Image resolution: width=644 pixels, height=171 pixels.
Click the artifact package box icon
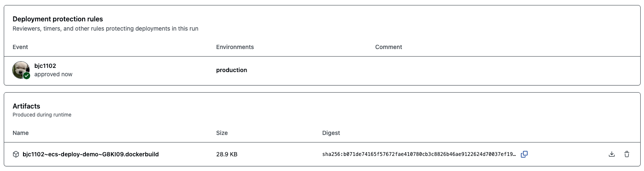15,154
